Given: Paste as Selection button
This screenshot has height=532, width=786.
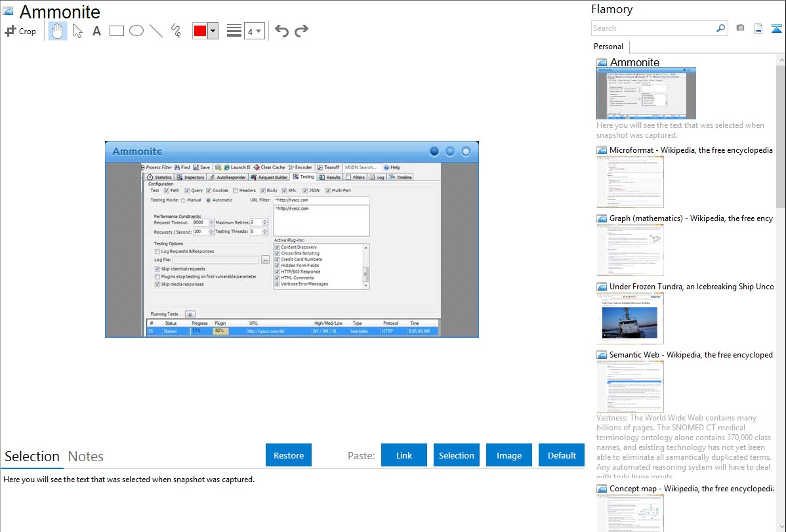Looking at the screenshot, I should [x=456, y=455].
